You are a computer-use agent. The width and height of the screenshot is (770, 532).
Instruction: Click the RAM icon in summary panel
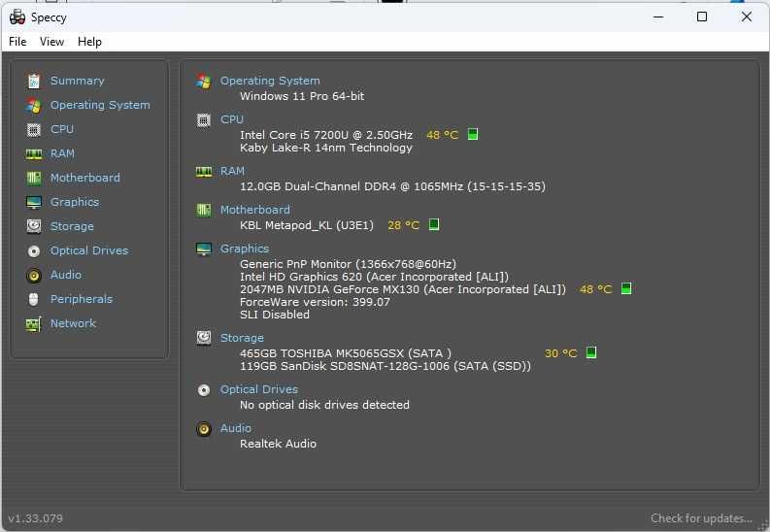coord(203,171)
